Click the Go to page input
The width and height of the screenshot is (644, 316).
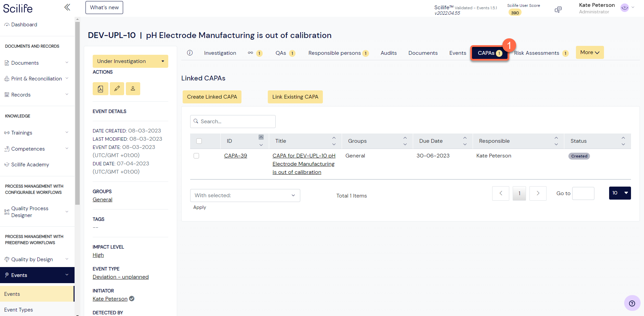[x=583, y=193]
